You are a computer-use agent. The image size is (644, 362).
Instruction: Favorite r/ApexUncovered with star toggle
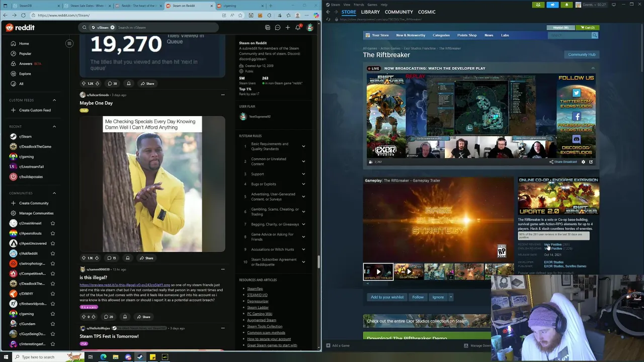53,243
